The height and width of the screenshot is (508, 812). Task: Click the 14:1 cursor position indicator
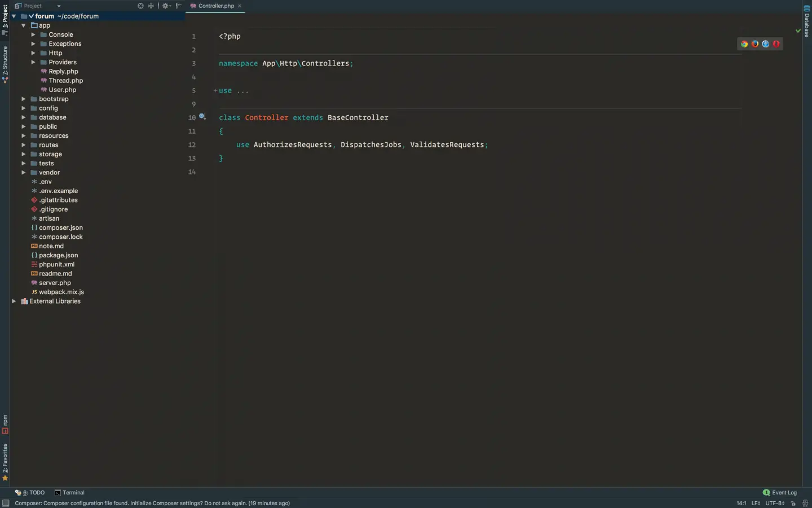click(x=742, y=503)
